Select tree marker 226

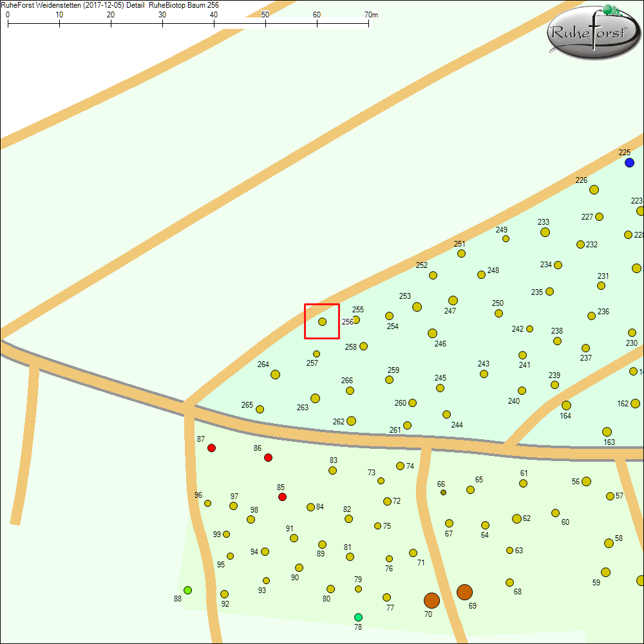click(594, 189)
